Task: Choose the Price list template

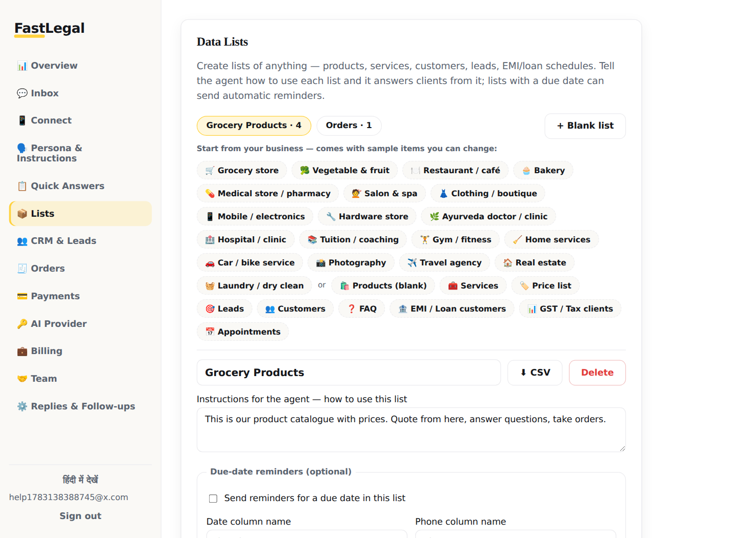Action: (x=545, y=286)
